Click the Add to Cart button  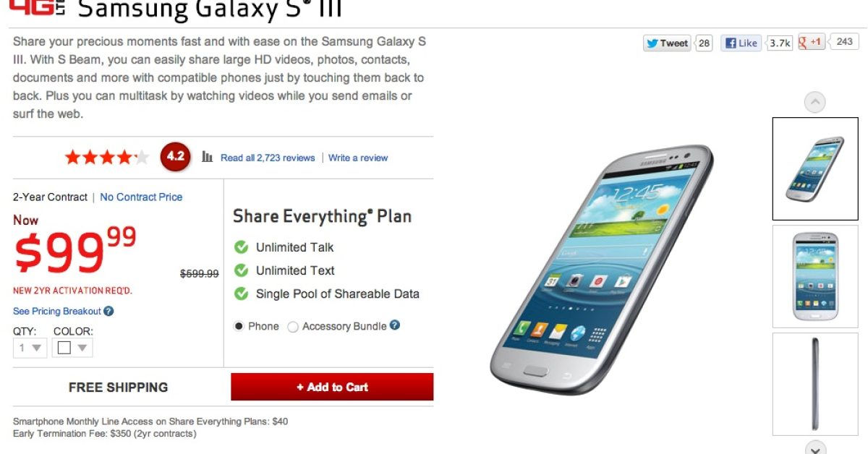[x=332, y=387]
